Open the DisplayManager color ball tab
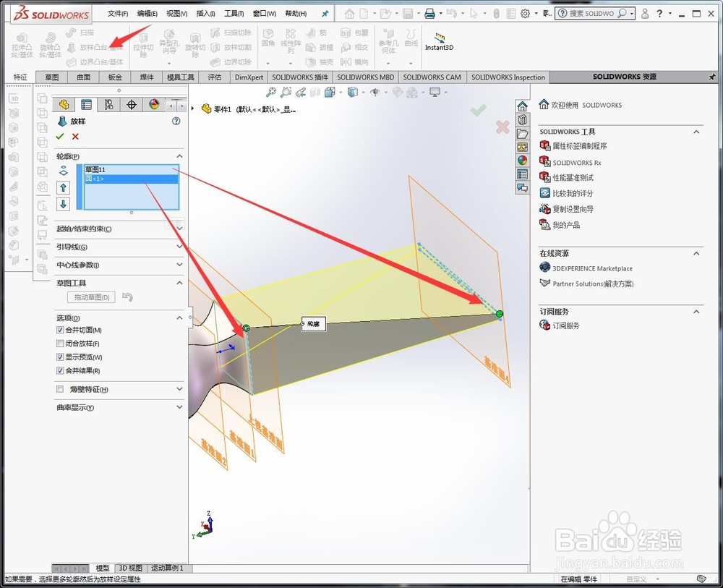 pos(154,105)
